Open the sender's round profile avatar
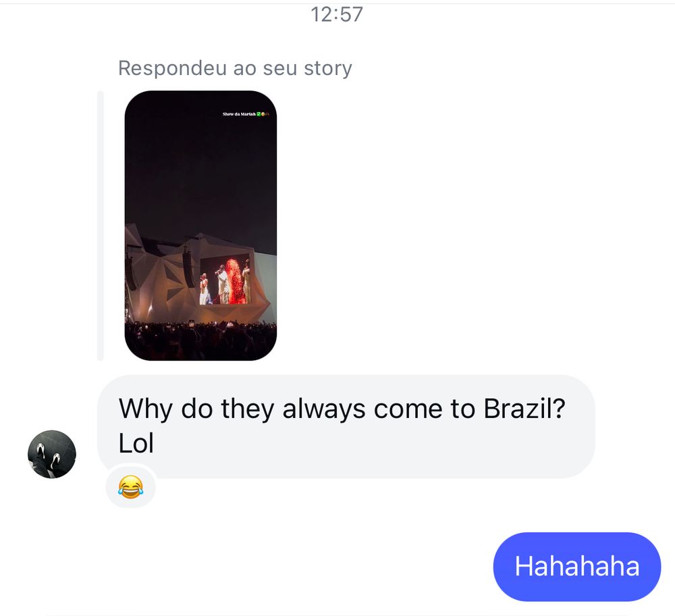 click(52, 454)
